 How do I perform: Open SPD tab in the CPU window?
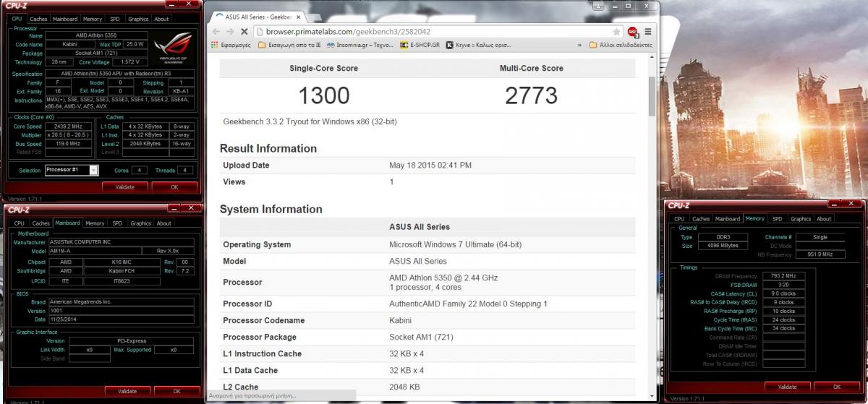pyautogui.click(x=115, y=20)
